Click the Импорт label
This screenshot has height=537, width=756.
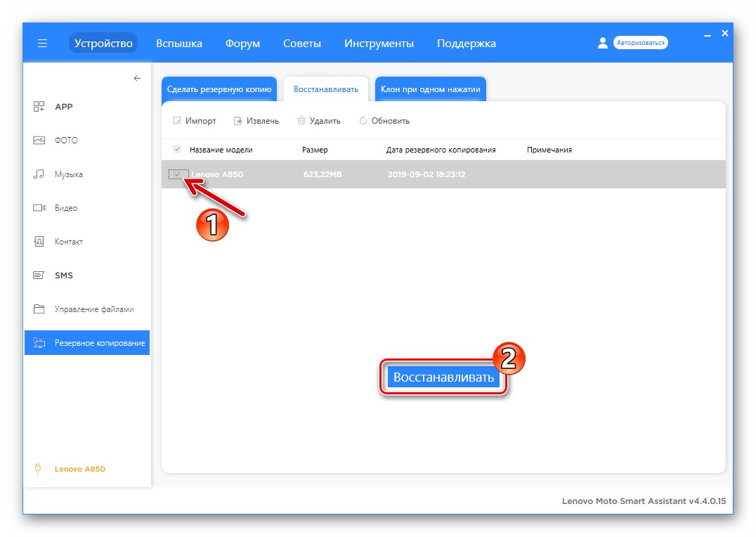[x=200, y=121]
